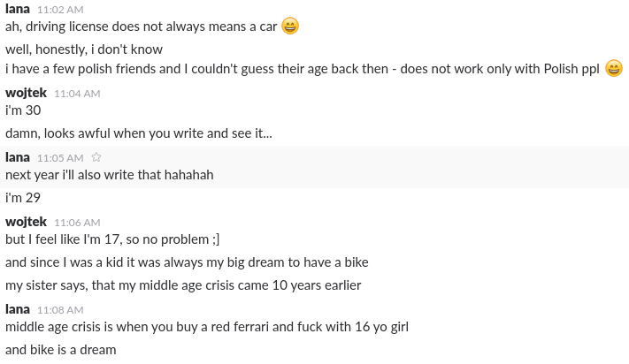Click the 11:08 AM timestamp
Screen dimensions: 629x364
click(60, 310)
